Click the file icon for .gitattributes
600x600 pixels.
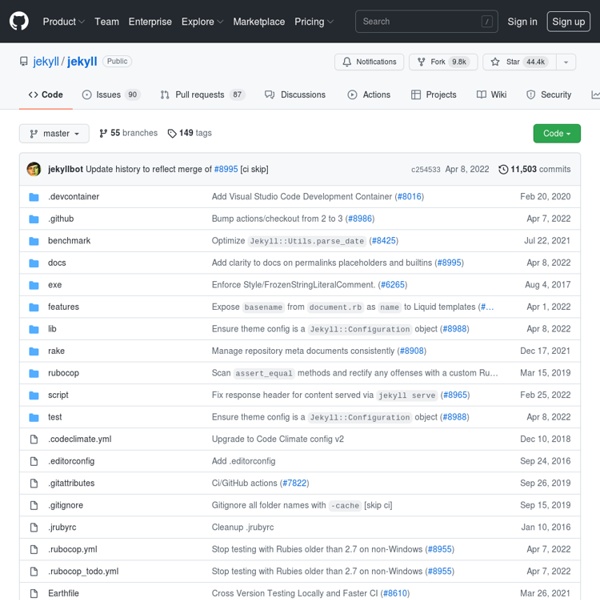click(x=34, y=483)
